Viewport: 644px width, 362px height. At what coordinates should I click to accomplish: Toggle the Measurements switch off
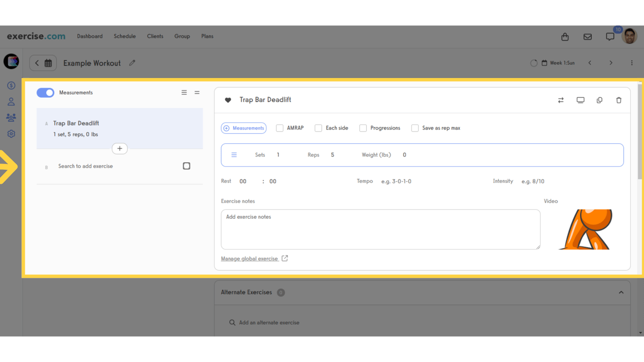pyautogui.click(x=46, y=92)
